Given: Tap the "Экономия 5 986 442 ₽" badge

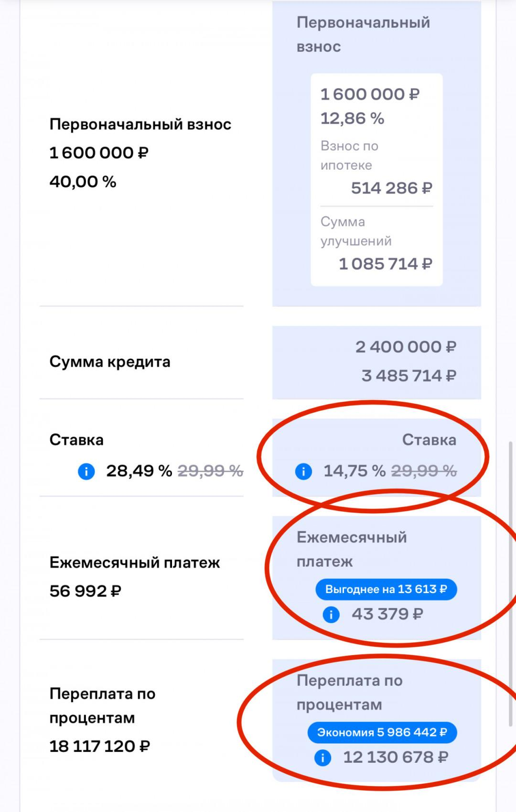Looking at the screenshot, I should (x=382, y=733).
